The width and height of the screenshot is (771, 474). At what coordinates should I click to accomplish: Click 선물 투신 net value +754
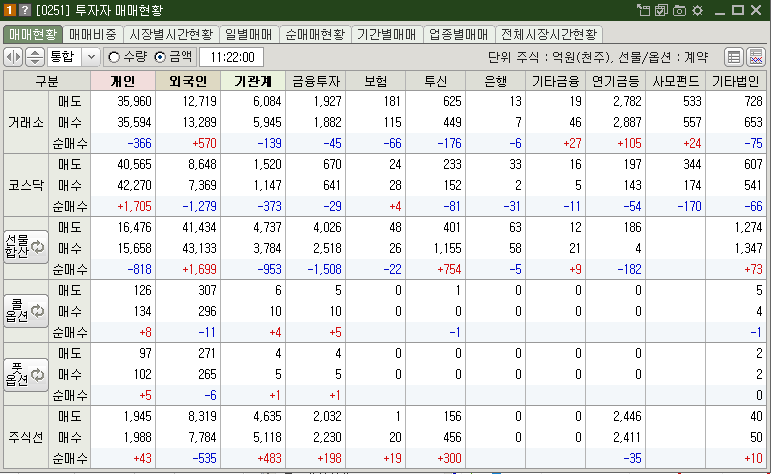[x=448, y=269]
